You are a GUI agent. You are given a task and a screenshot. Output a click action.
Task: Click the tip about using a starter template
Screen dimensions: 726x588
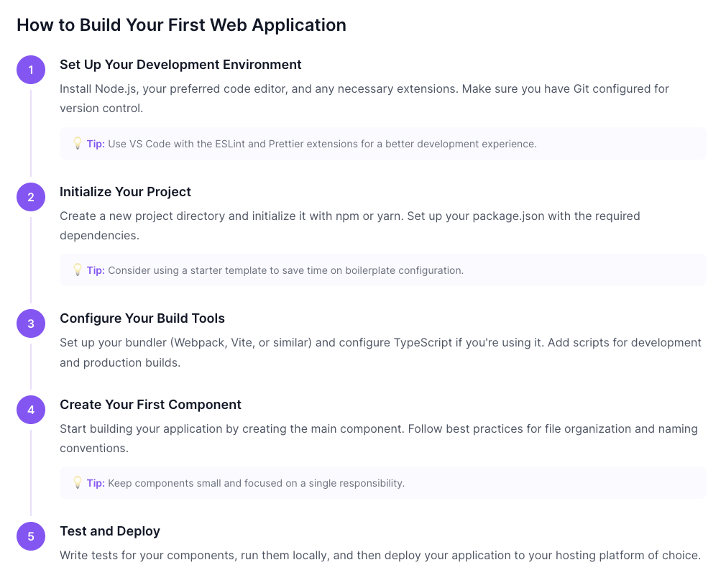(x=285, y=270)
